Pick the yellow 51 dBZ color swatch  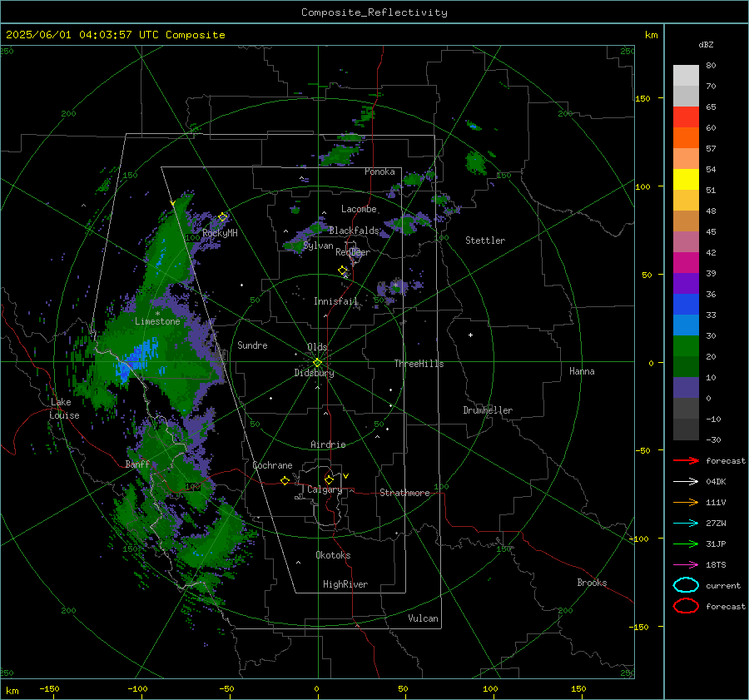click(x=686, y=180)
